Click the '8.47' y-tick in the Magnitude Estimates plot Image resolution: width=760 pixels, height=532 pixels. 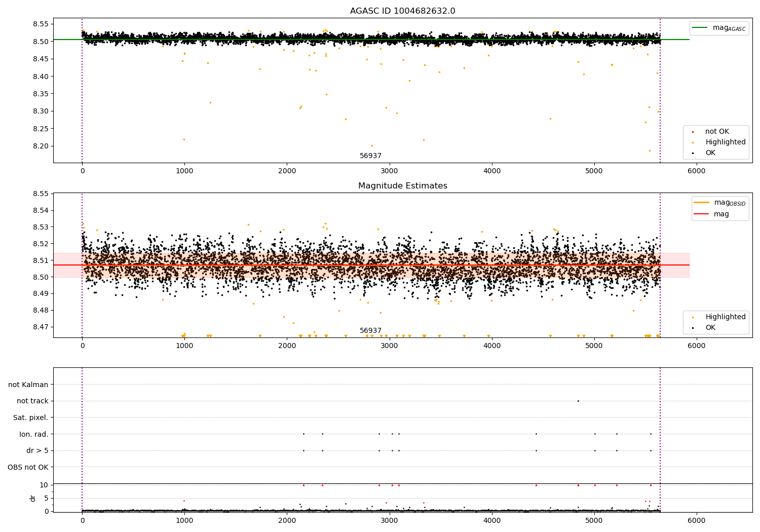40,327
